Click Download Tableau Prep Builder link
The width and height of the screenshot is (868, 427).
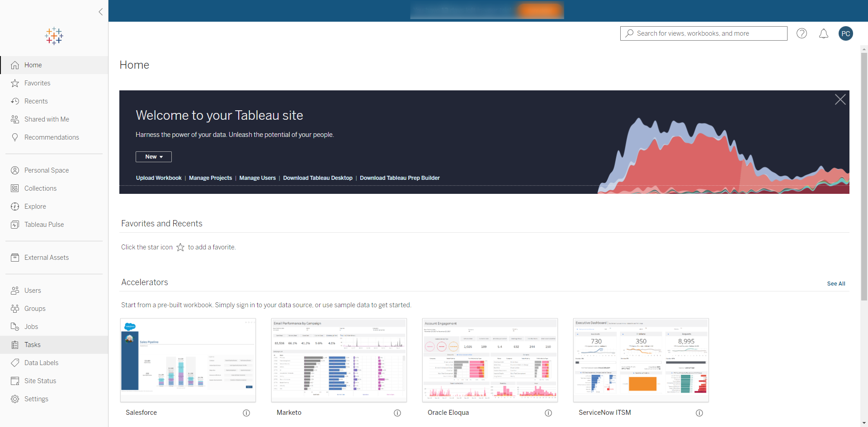click(x=400, y=178)
